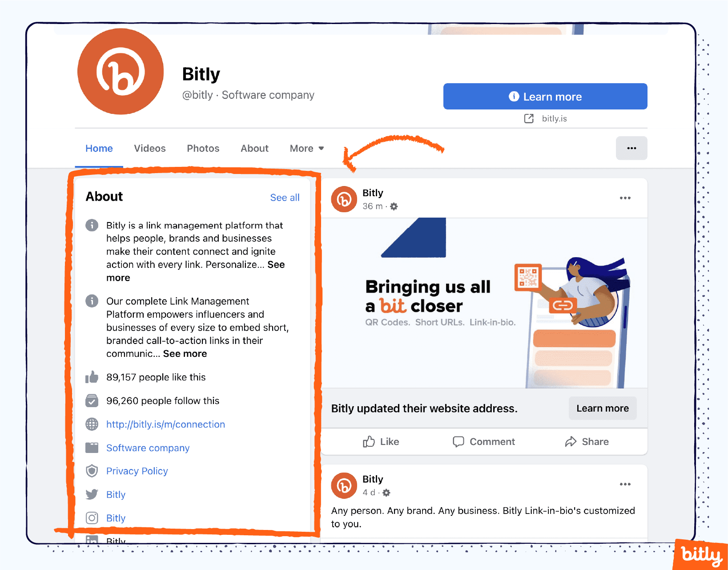This screenshot has width=728, height=570.
Task: Open the page ellipsis menu near the tabs
Action: point(631,148)
